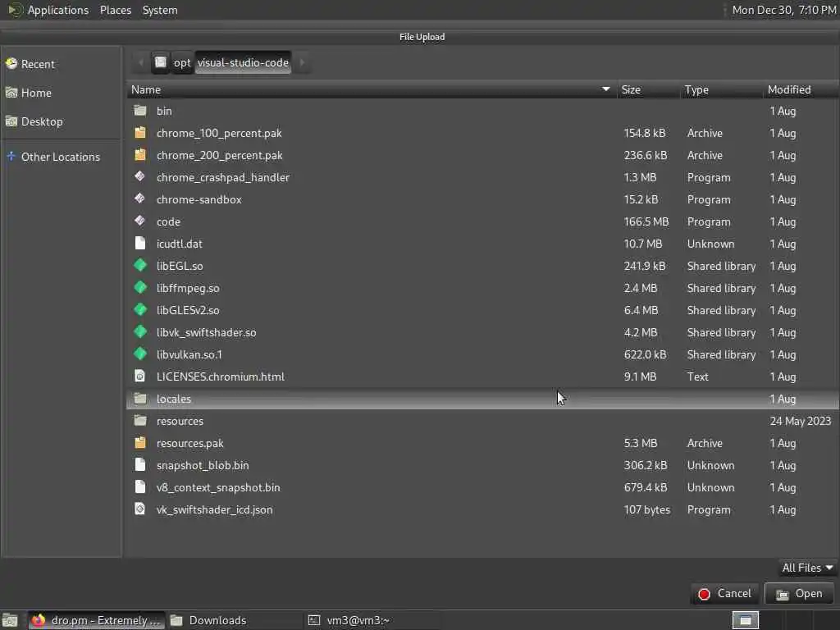Sort files by Type column
The width and height of the screenshot is (840, 630).
click(721, 89)
